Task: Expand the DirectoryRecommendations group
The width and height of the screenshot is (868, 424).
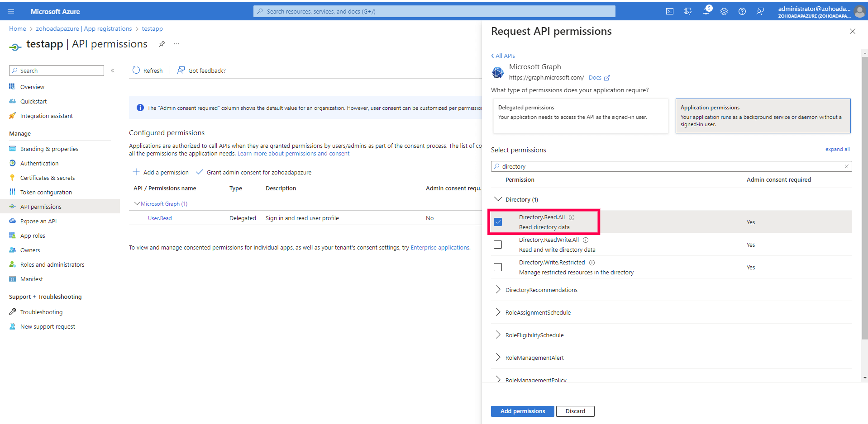Action: click(x=498, y=289)
